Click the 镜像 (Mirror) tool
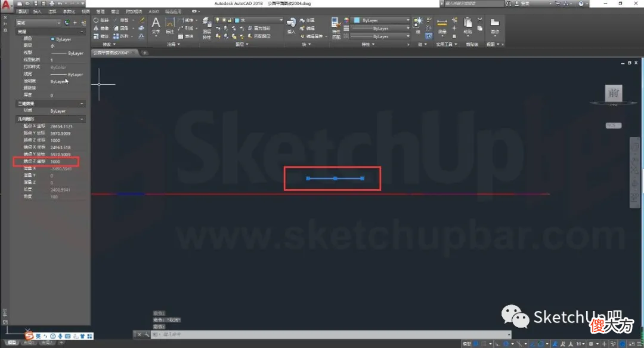644x348 pixels. (101, 28)
